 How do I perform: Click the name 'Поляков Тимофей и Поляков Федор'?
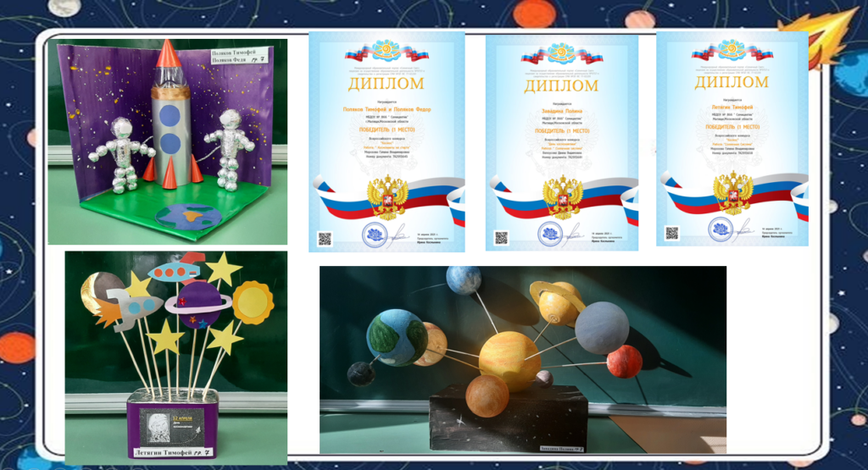pos(387,109)
